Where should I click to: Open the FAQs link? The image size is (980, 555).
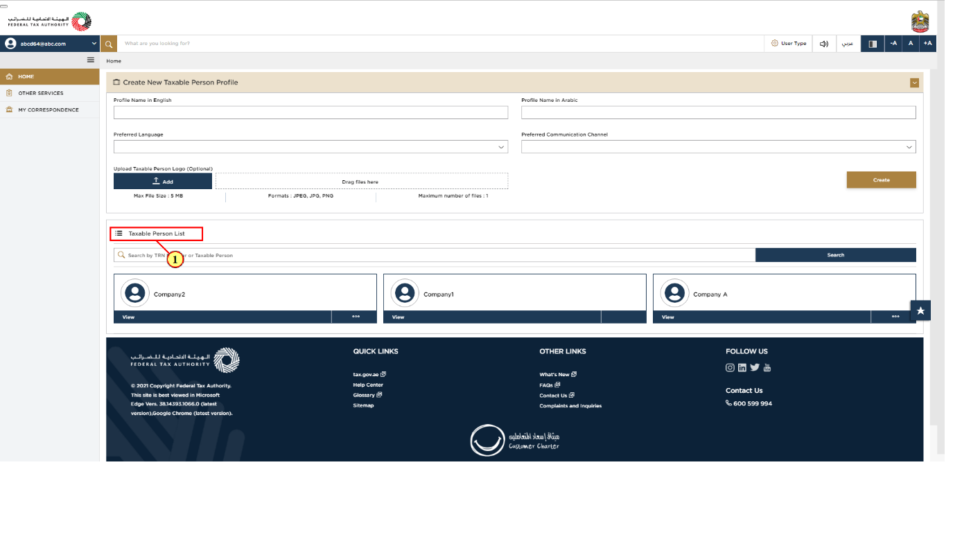coord(550,385)
